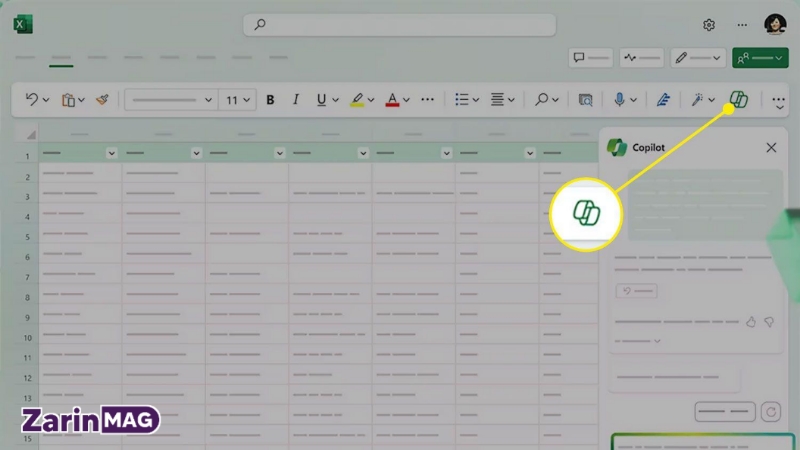Image resolution: width=800 pixels, height=450 pixels.
Task: Apply the yellow highlight fill color
Action: tap(357, 100)
